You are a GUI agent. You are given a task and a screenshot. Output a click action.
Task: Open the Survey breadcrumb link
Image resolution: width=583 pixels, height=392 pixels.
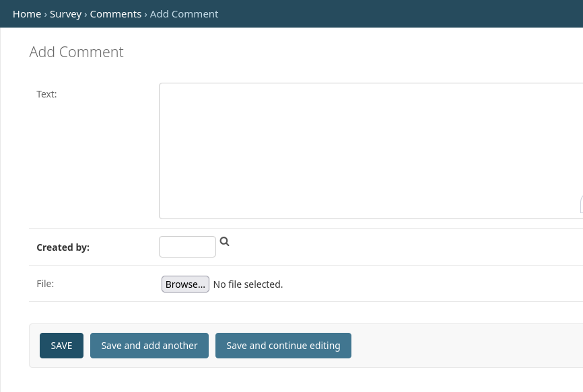[65, 14]
